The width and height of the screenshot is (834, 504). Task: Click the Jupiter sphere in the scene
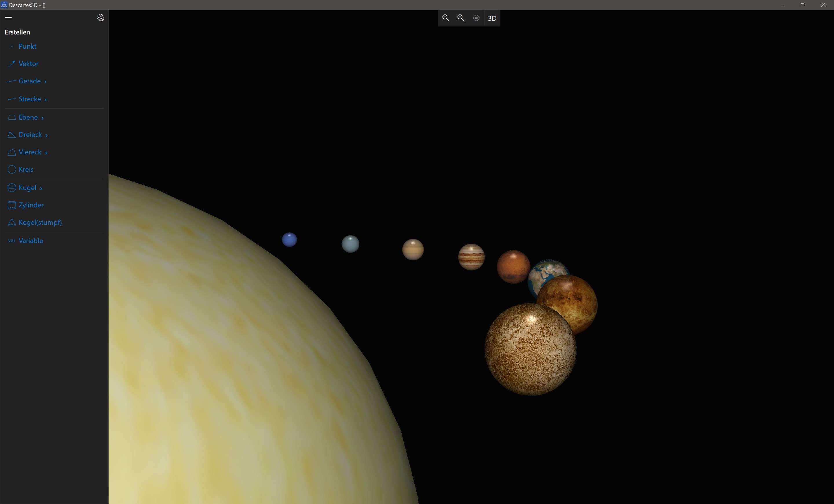pos(471,257)
